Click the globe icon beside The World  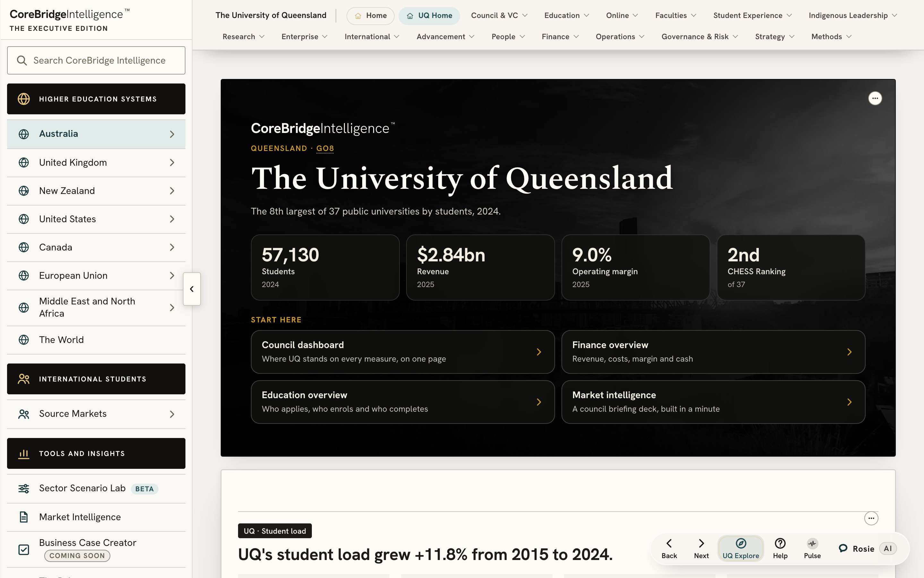24,340
